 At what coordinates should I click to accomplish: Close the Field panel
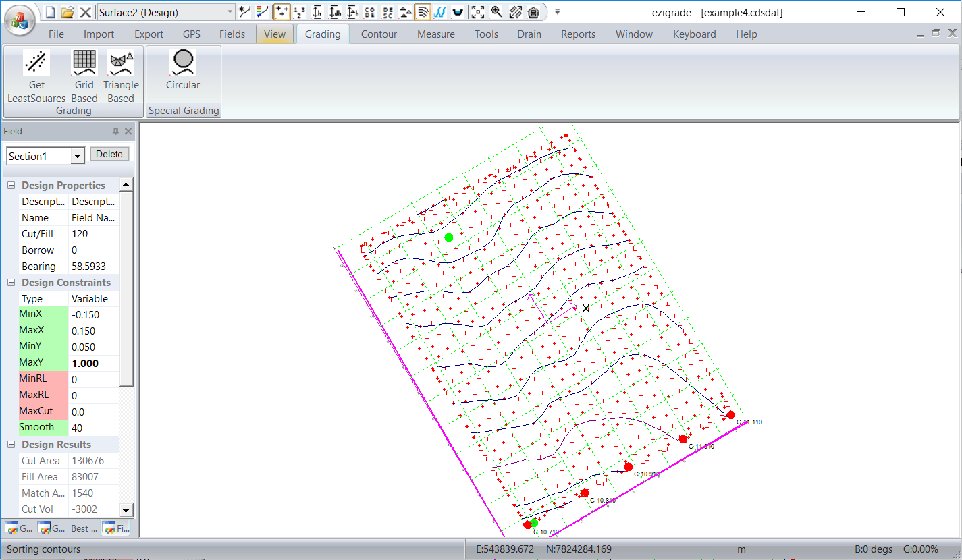click(x=128, y=132)
